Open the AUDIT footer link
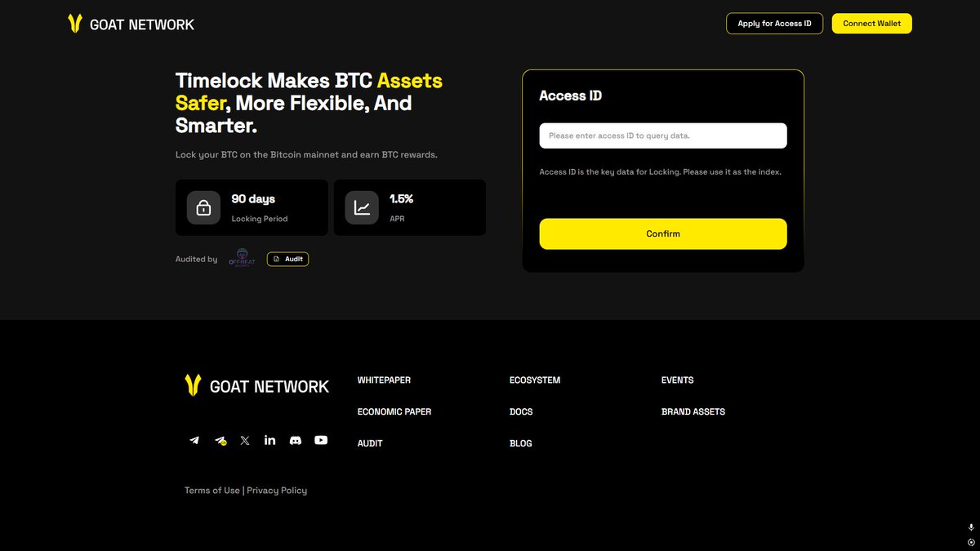Screen dimensions: 980x551 click(x=370, y=444)
